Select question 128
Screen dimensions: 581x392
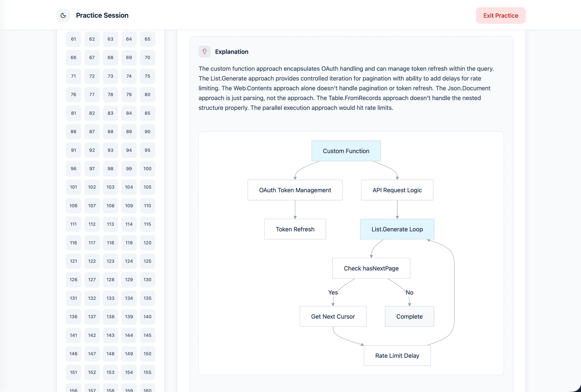[x=110, y=280]
